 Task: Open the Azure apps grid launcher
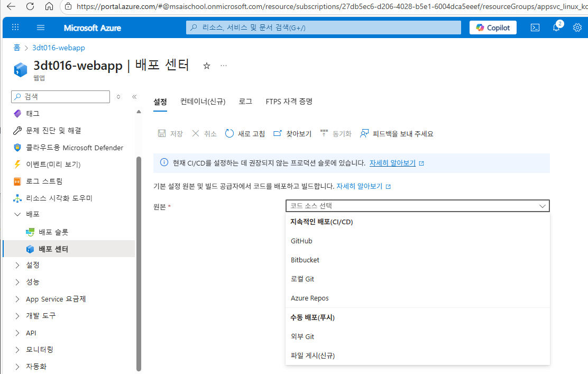coord(15,28)
